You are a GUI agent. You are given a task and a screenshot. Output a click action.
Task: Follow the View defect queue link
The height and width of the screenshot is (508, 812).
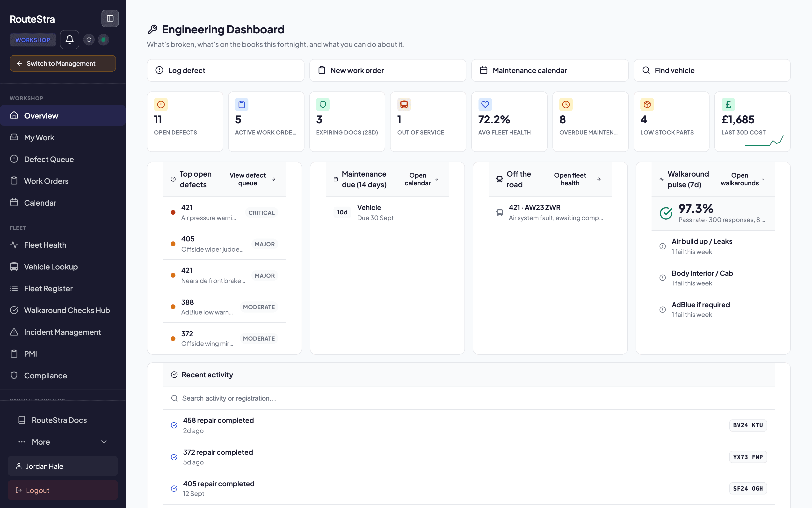coord(252,179)
